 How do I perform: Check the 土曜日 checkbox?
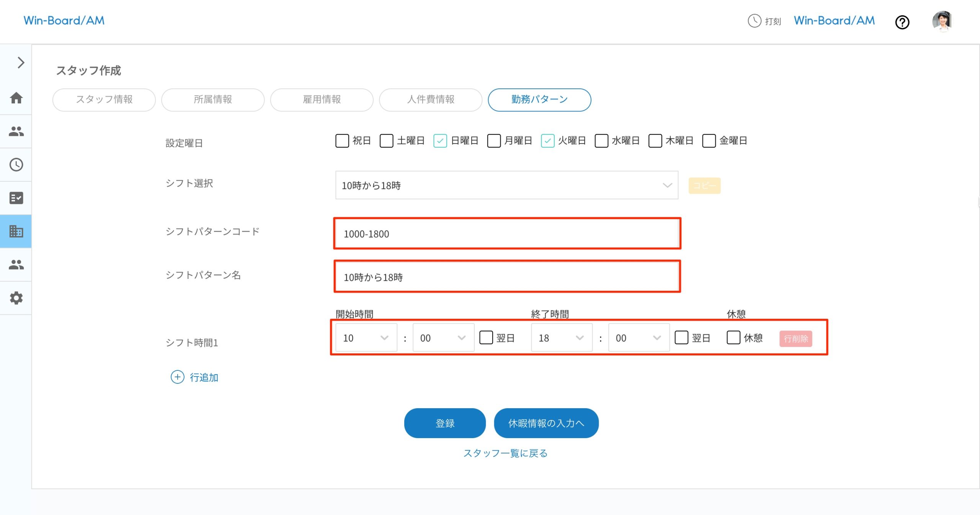(386, 141)
